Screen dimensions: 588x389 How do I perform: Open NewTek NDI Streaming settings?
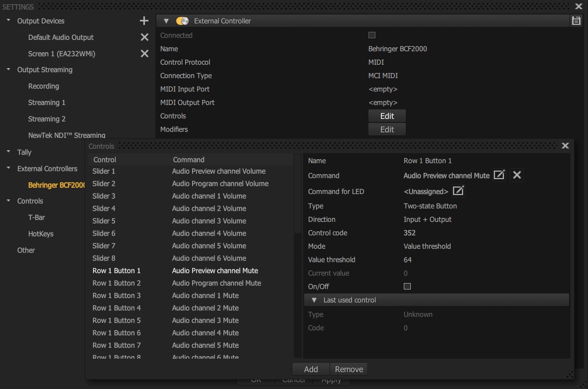tap(67, 135)
